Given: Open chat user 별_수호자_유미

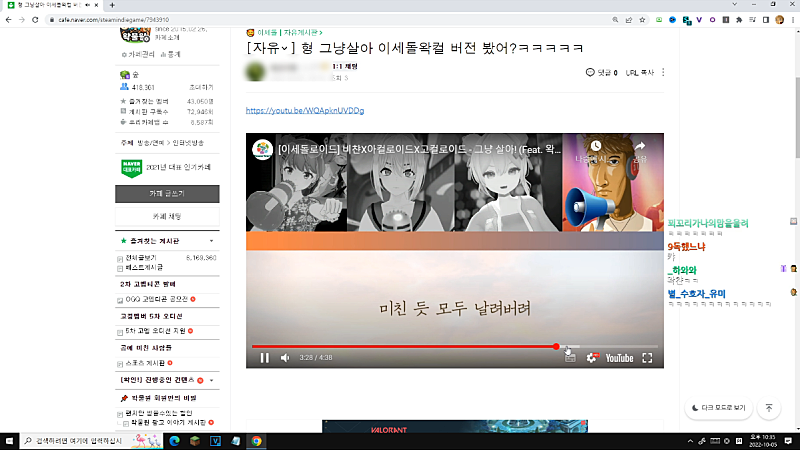Looking at the screenshot, I should coord(696,294).
